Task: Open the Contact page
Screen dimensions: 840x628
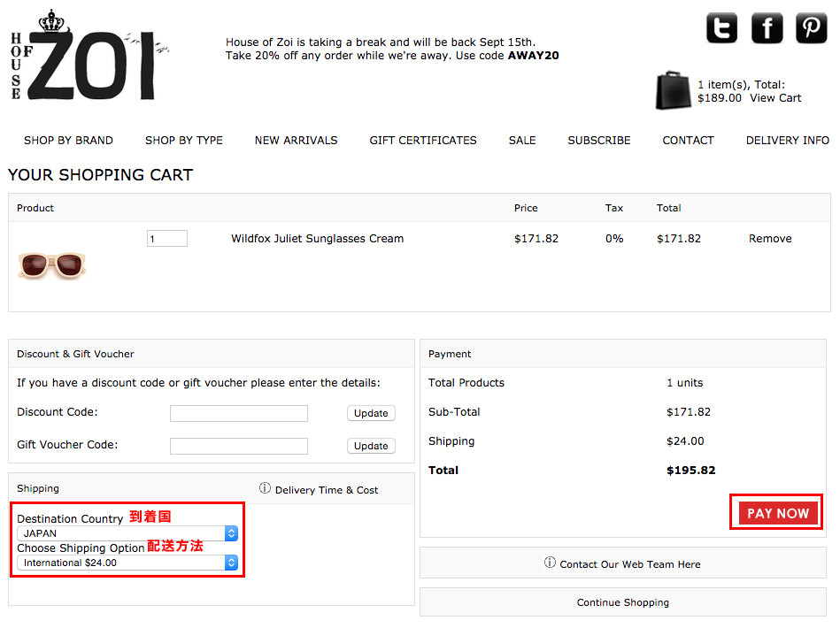Action: (x=689, y=141)
